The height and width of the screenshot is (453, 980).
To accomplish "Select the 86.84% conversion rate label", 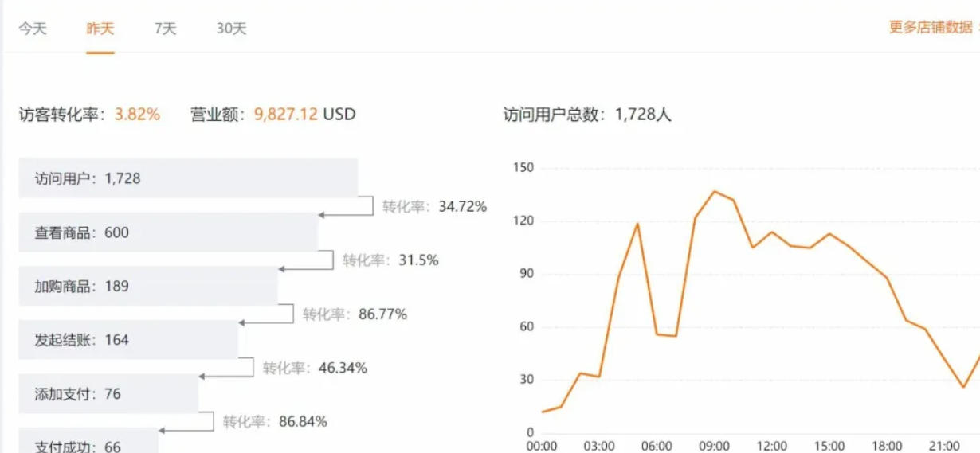I will coord(275,422).
